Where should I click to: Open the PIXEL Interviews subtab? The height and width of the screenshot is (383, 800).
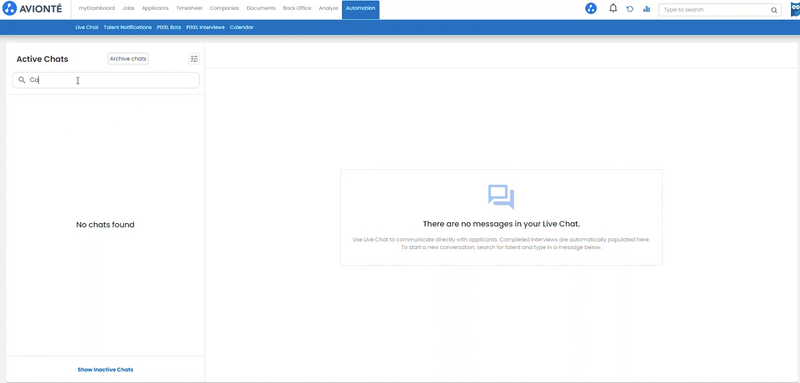pos(206,27)
